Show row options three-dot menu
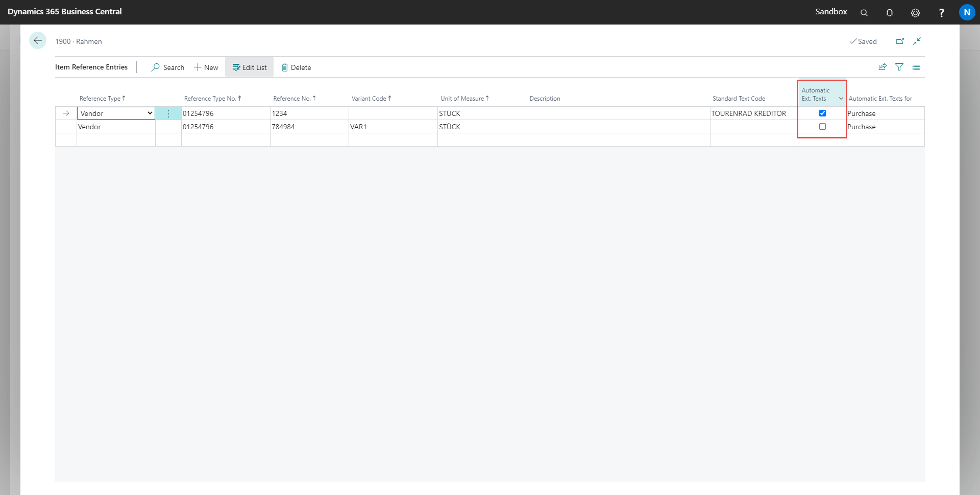This screenshot has height=495, width=980. click(168, 113)
